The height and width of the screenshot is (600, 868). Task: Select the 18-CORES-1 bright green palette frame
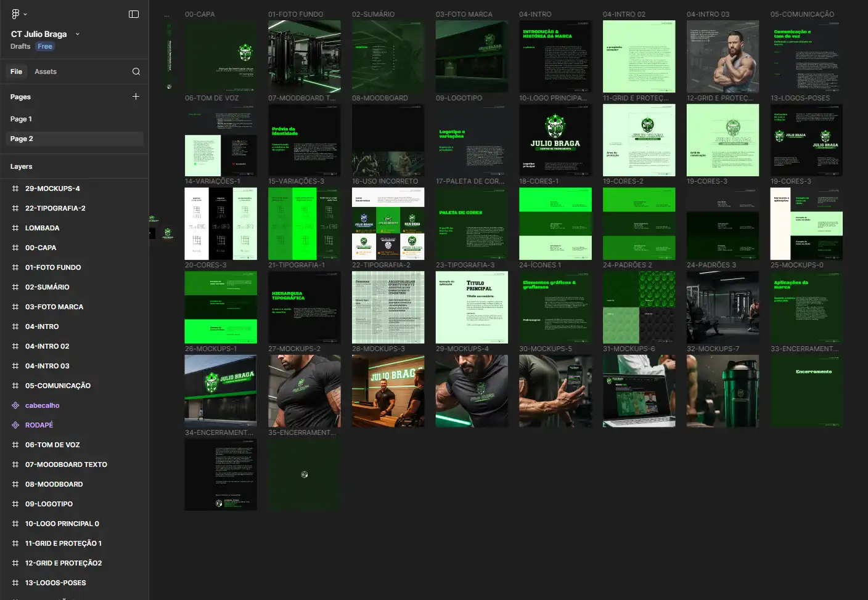point(555,224)
